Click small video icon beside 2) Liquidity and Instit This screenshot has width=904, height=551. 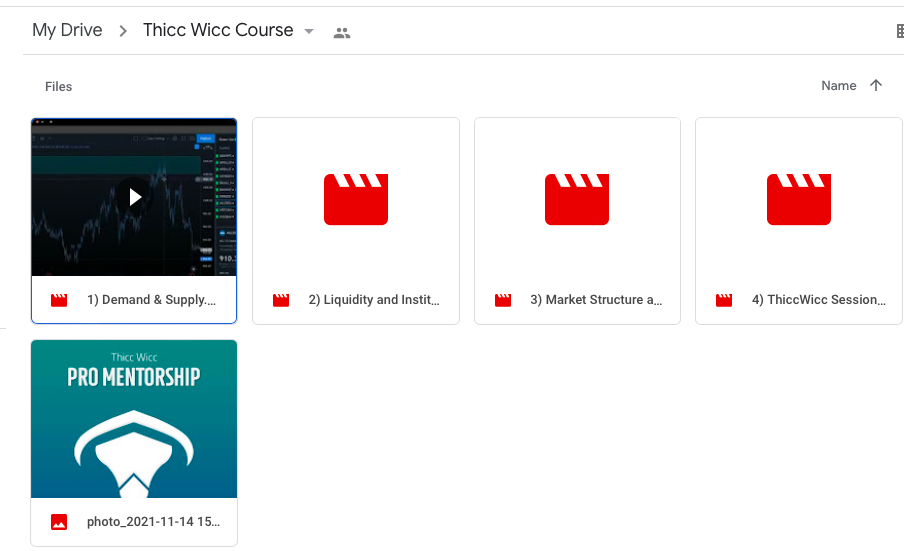[x=281, y=300]
